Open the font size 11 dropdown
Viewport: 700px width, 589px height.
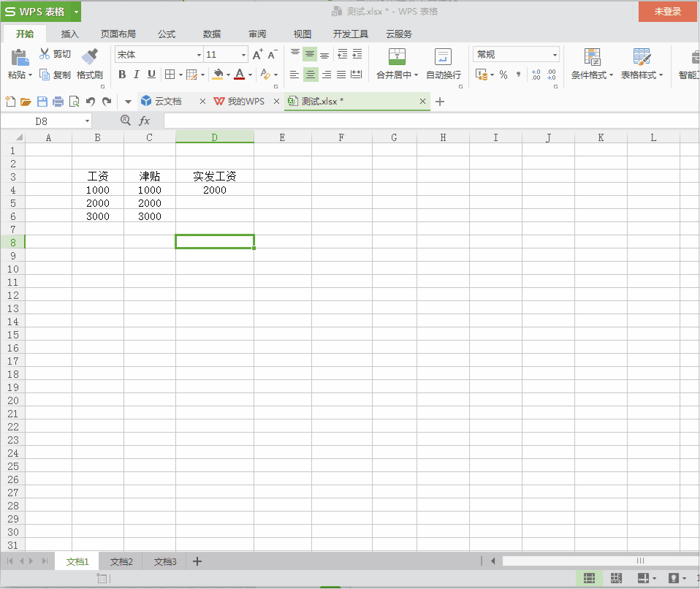(244, 55)
